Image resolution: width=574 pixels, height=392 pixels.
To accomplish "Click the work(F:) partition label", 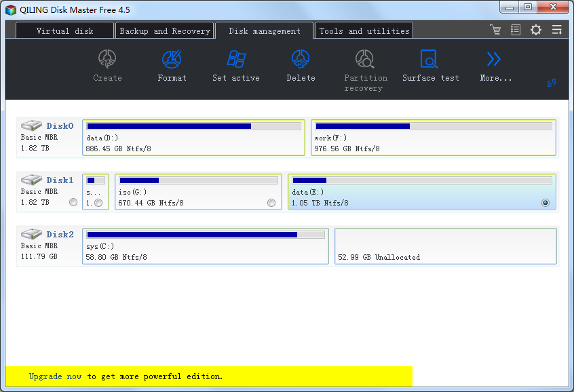I will click(x=330, y=138).
